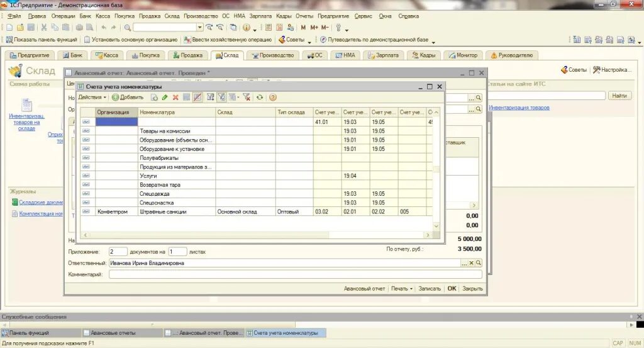Viewport: 644px width, 348px height.
Task: Open selection ellipsis button for Ответственный
Action: (464, 263)
